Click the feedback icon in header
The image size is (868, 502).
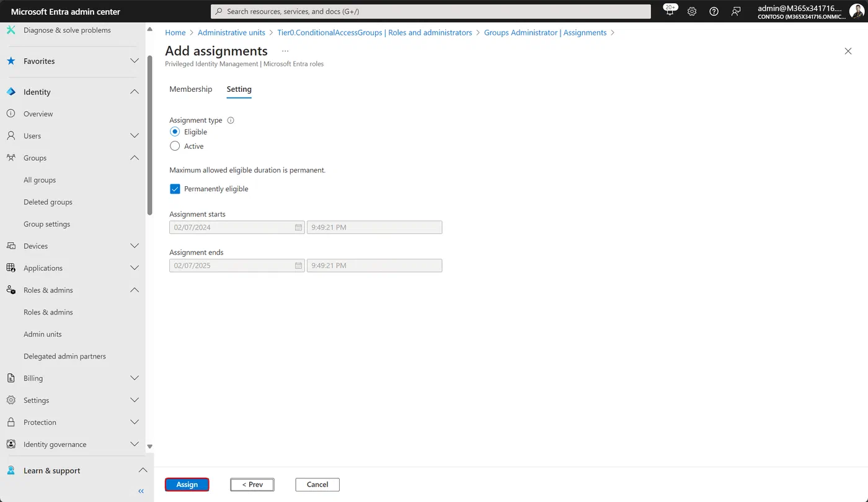736,11
